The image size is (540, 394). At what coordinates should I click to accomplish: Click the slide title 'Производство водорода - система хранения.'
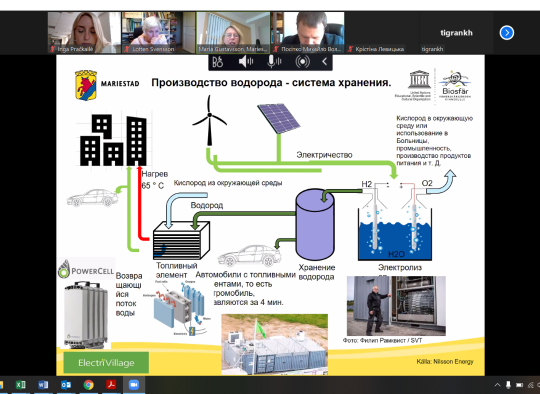click(271, 83)
